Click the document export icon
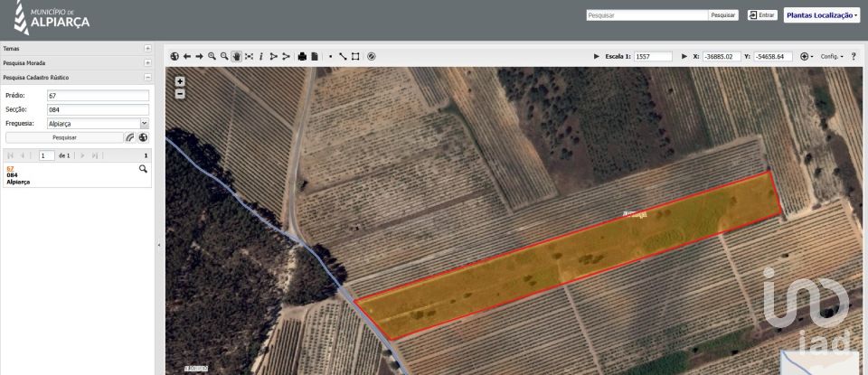 tap(315, 56)
